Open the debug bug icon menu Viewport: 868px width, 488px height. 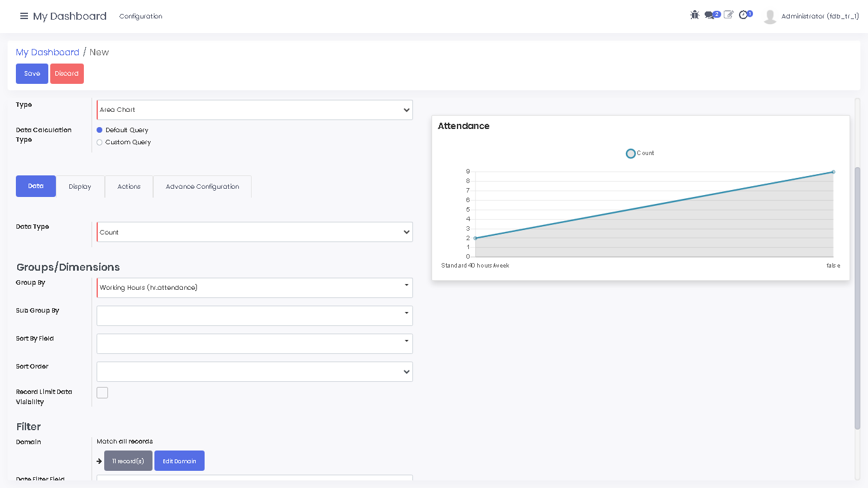pyautogui.click(x=695, y=15)
